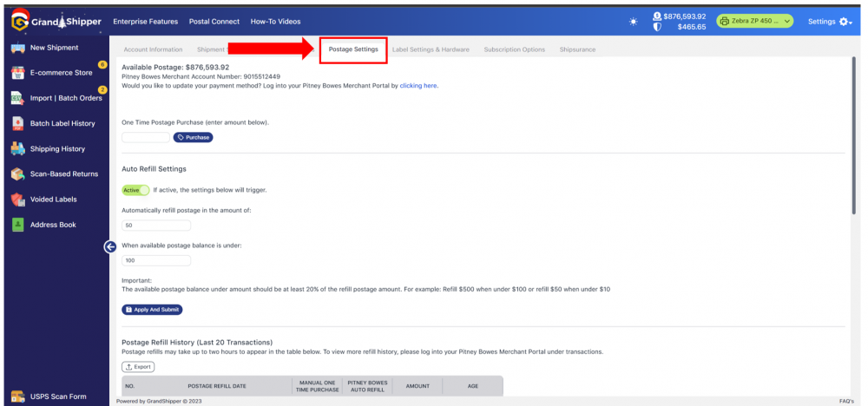Open the Voided Labels shield icon
868x406 pixels.
17,200
